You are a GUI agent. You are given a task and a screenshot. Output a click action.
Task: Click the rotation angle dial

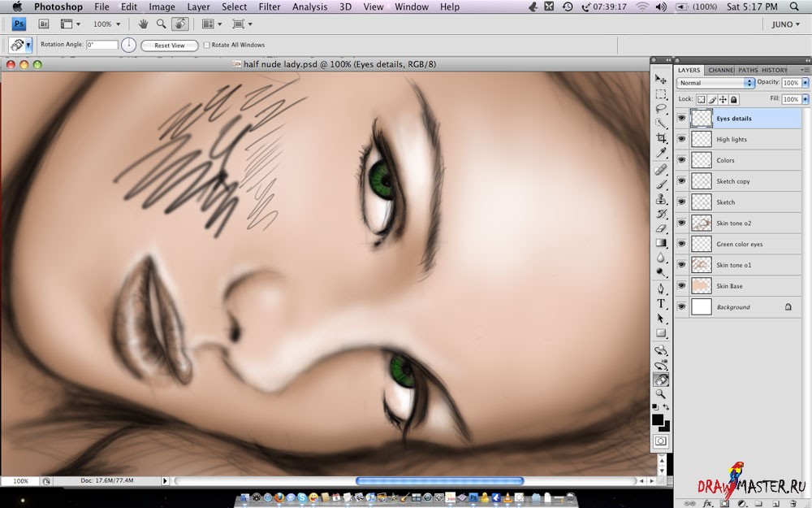coord(128,45)
